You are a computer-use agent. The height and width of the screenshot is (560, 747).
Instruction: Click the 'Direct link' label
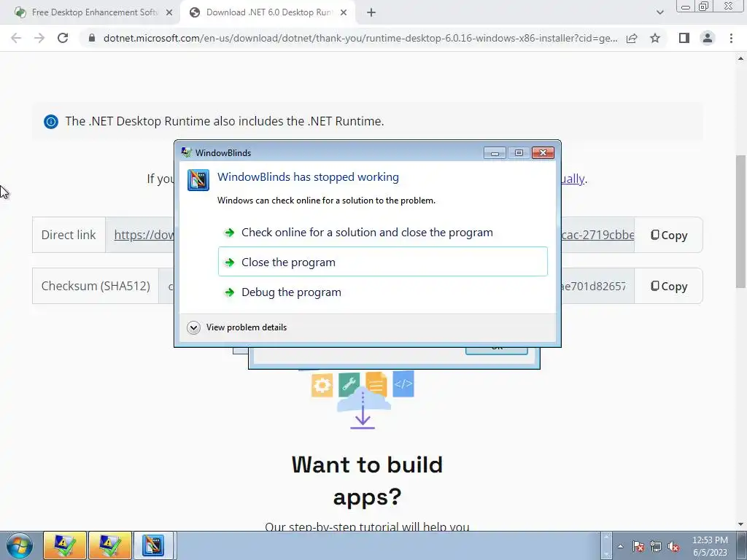(x=69, y=236)
